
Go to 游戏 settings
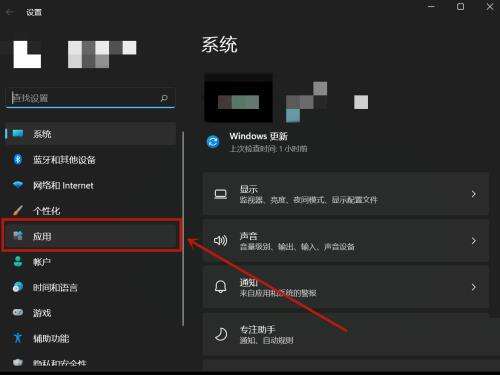coord(91,313)
